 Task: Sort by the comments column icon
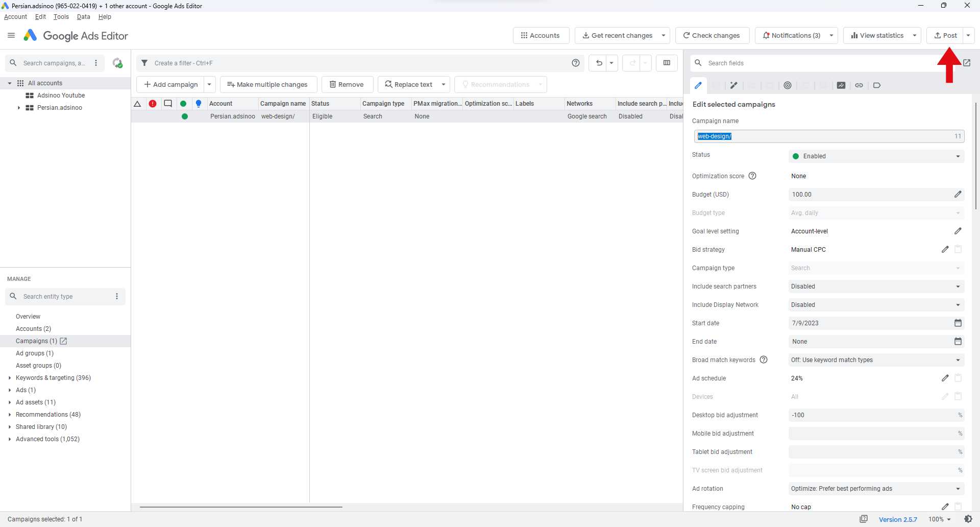tap(168, 104)
